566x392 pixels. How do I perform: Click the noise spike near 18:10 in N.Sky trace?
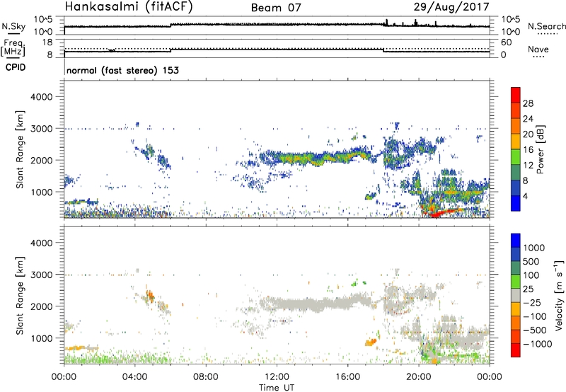[387, 23]
